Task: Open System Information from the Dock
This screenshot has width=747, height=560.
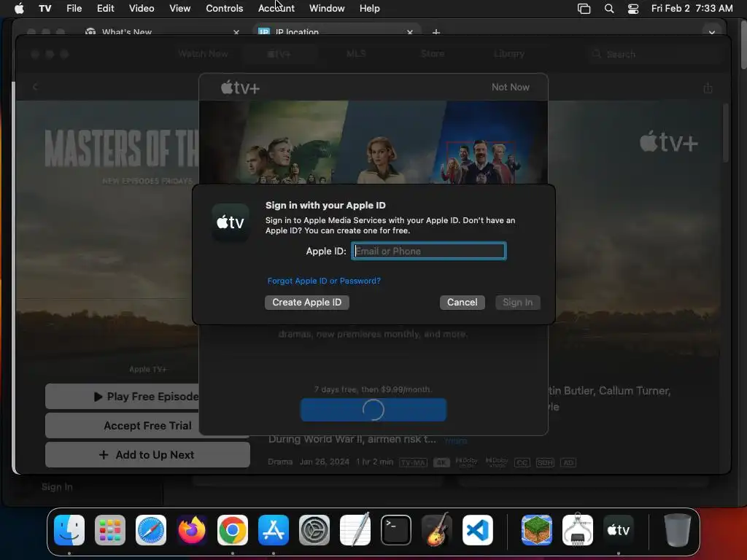Action: (578, 529)
